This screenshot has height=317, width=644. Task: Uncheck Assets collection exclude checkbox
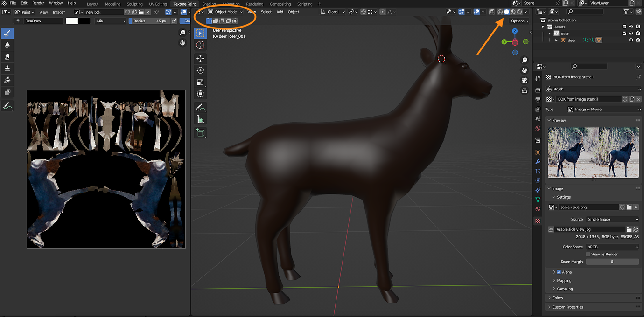(x=624, y=27)
